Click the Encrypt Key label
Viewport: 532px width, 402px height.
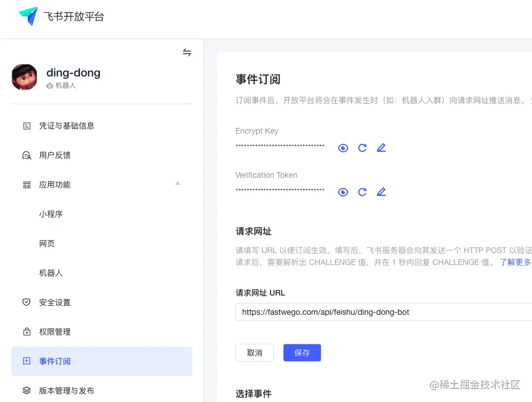pyautogui.click(x=257, y=131)
